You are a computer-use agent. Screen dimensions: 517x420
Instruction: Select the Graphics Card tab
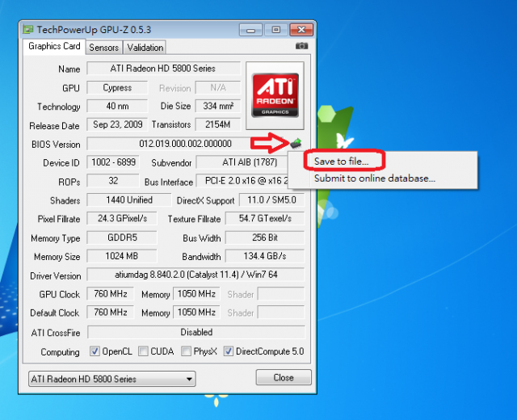pyautogui.click(x=54, y=46)
